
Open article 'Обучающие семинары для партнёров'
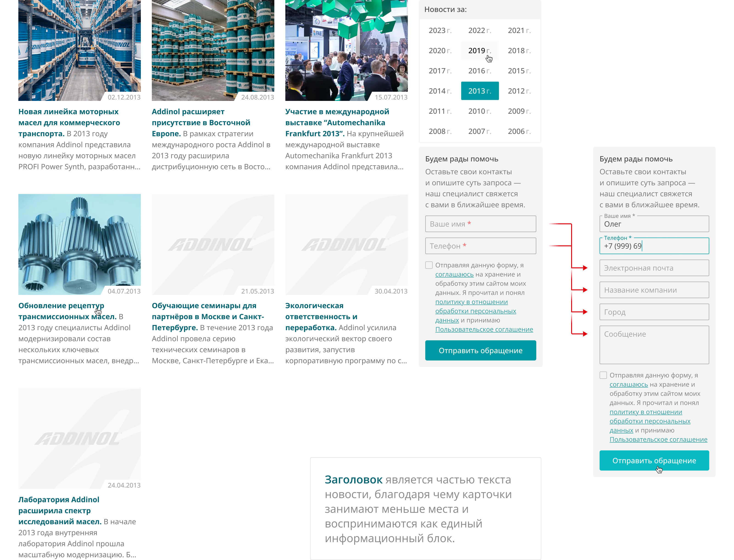point(208,317)
